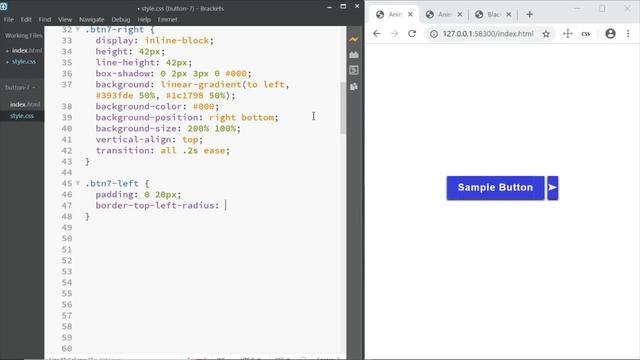Image resolution: width=640 pixels, height=360 pixels.
Task: Click the #393fde color value in the gradient
Action: (x=114, y=96)
